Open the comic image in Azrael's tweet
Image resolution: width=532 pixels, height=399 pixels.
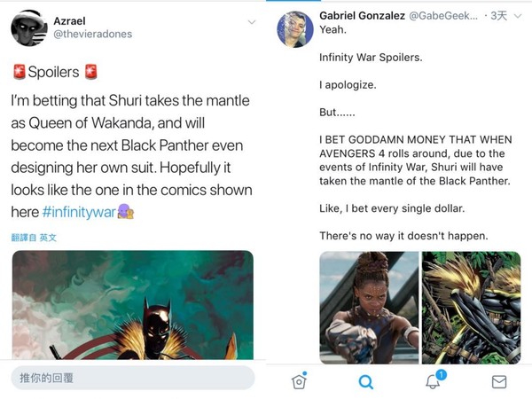click(x=133, y=304)
